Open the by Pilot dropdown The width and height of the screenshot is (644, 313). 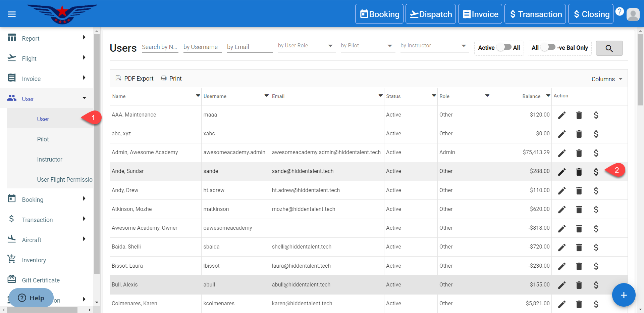click(368, 46)
